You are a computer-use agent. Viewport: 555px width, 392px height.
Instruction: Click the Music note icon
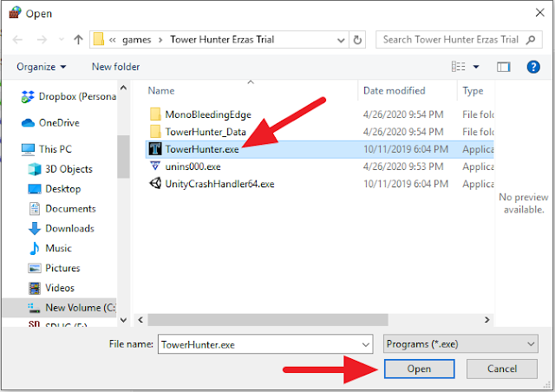coord(35,248)
